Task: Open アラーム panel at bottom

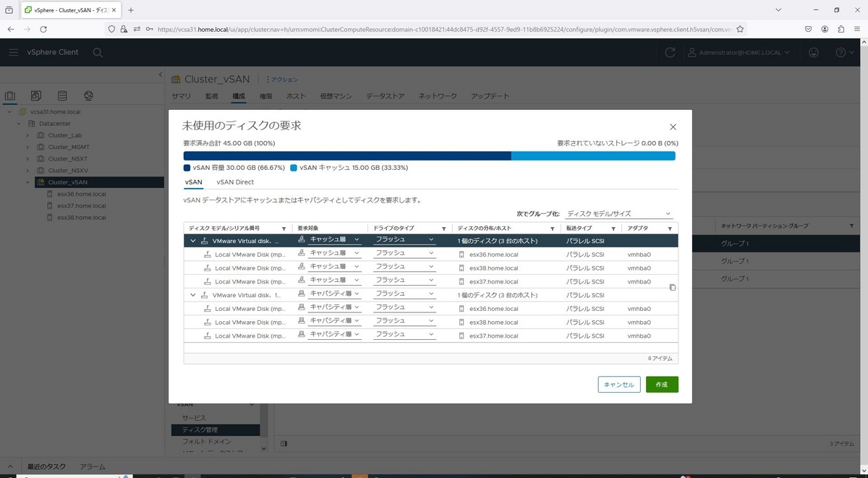Action: coord(92,466)
